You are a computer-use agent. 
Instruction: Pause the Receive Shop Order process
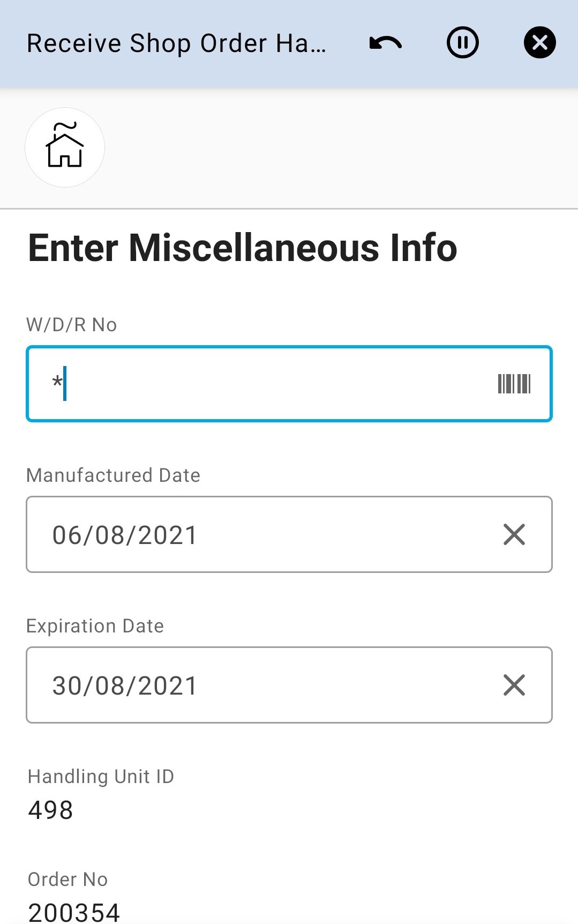pos(462,42)
